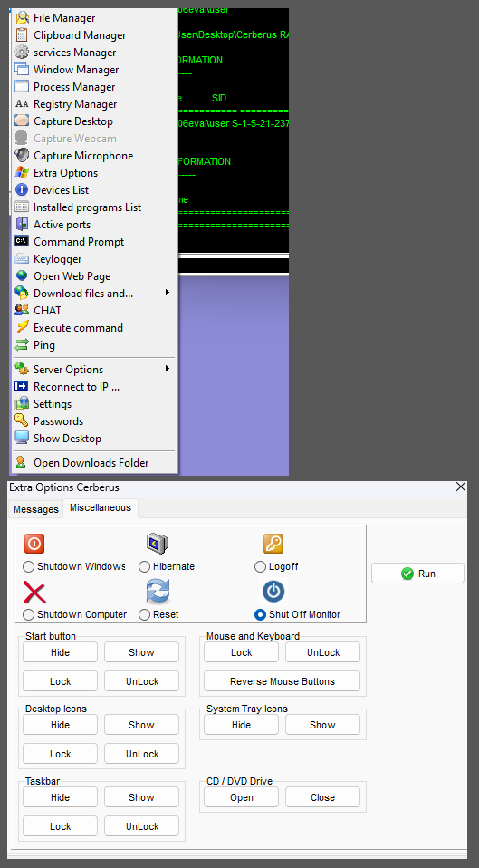Click the Capture Microphone speaker icon
479x868 pixels.
pyautogui.click(x=22, y=156)
